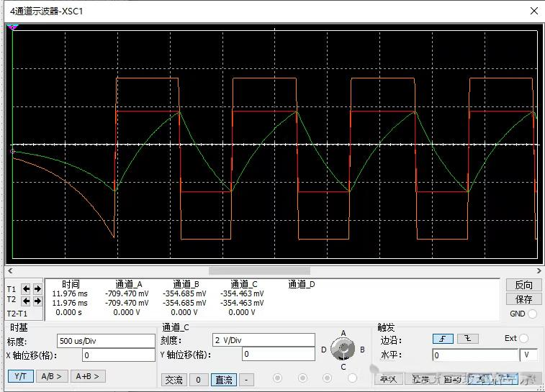The width and height of the screenshot is (545, 392).
Task: Enable Ext trigger radio button
Action: tap(524, 338)
